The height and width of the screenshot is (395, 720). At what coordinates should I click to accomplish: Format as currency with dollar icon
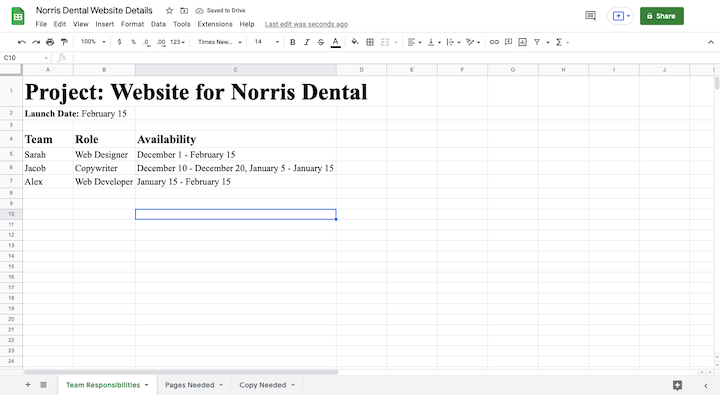(119, 42)
